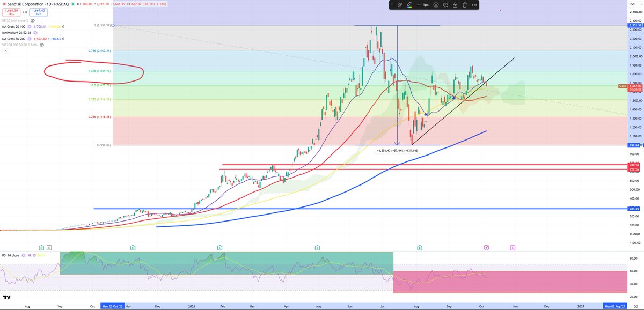Click the Fibonacci anchor circle at level 1

coord(113,25)
